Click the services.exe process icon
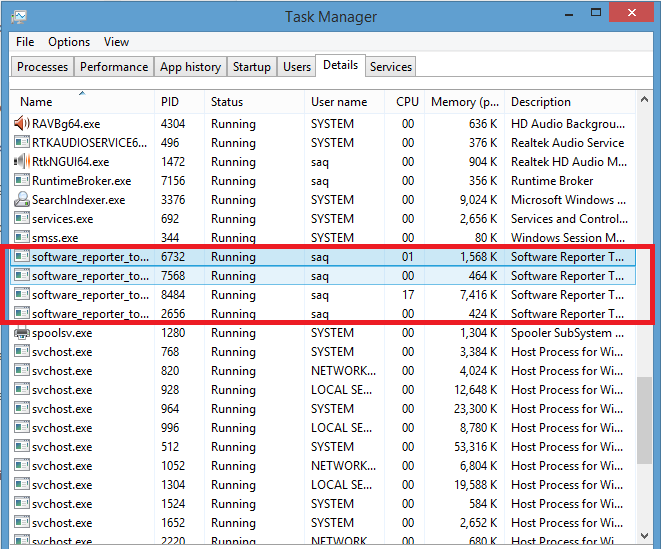The height and width of the screenshot is (549, 661). [x=22, y=219]
